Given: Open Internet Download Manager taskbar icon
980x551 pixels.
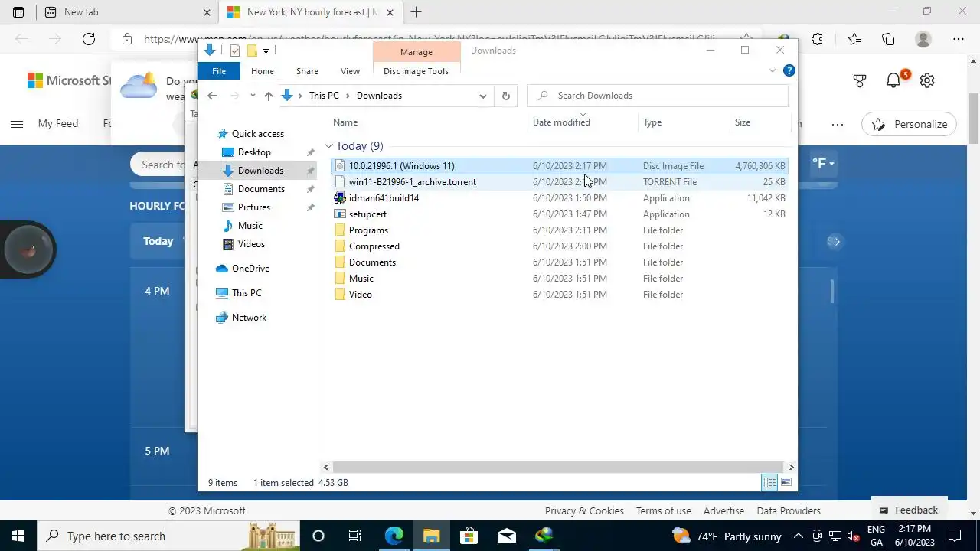Looking at the screenshot, I should coord(544,536).
